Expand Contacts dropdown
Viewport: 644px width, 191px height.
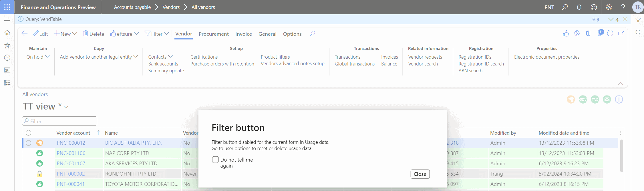(170, 57)
